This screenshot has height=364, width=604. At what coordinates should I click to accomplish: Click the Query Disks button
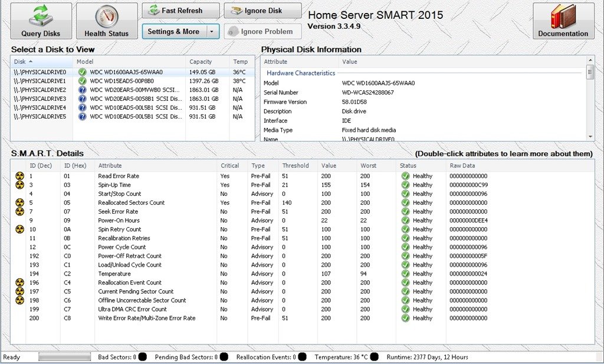click(x=41, y=21)
